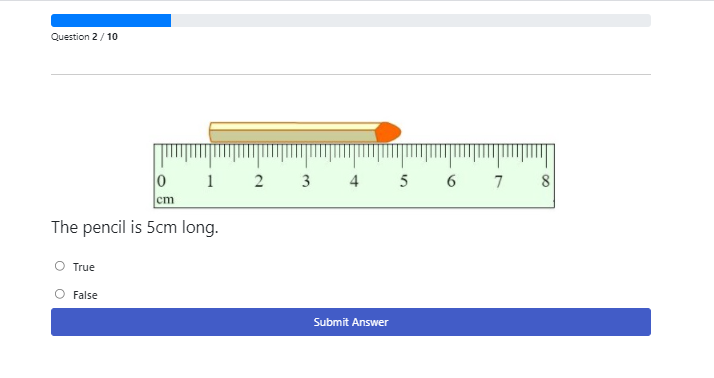Submit the answer with the blue button
This screenshot has width=714, height=378.
(x=351, y=322)
